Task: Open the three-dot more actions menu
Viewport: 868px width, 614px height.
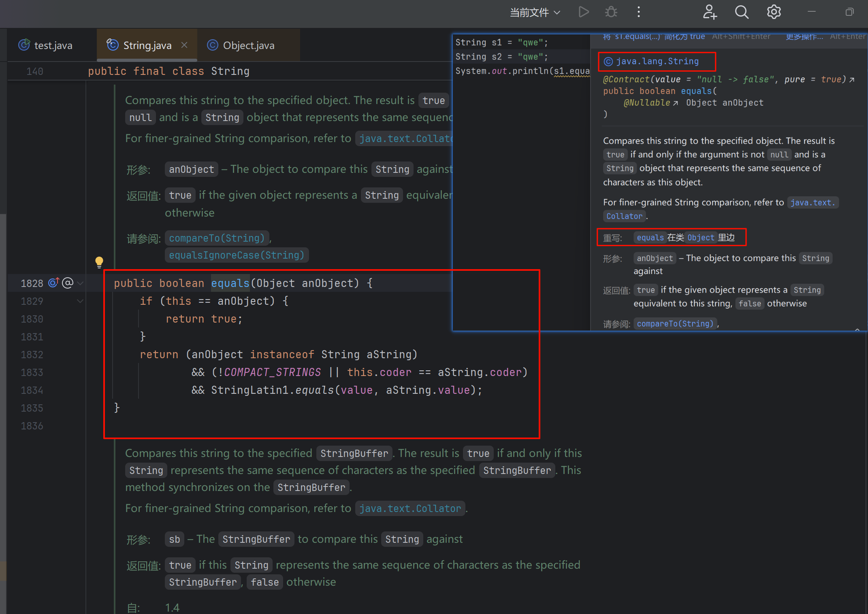Action: tap(638, 12)
